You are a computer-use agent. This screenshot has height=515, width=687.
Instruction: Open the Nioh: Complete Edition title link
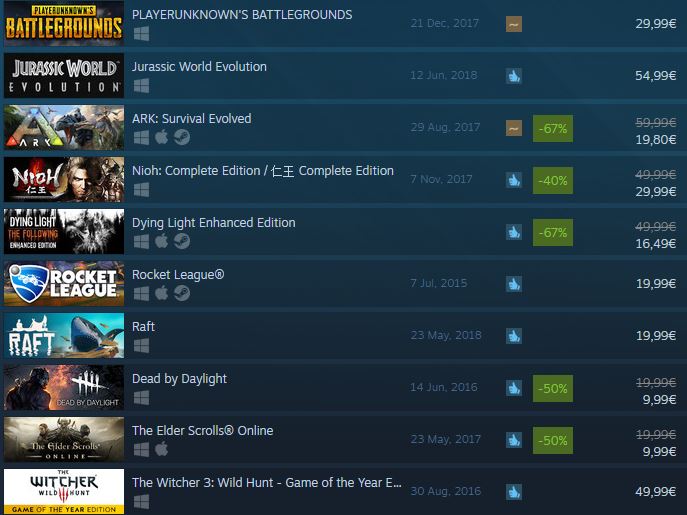pyautogui.click(x=263, y=170)
